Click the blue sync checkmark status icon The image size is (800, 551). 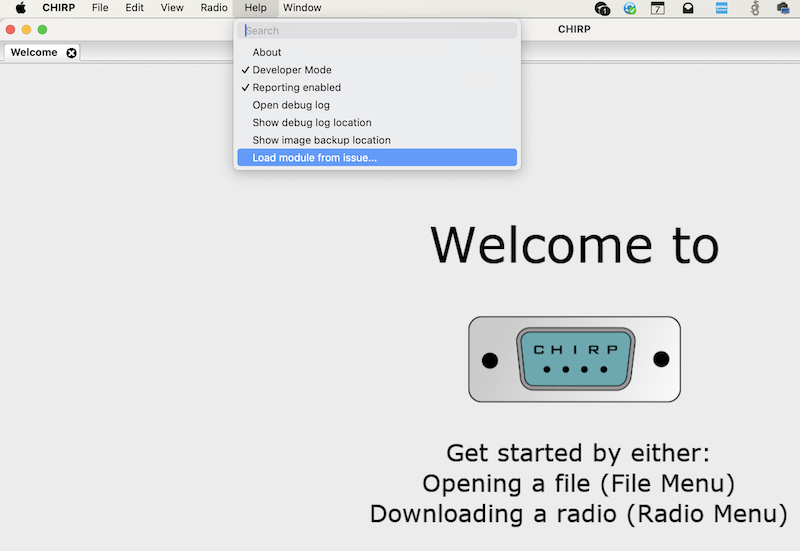click(x=630, y=8)
